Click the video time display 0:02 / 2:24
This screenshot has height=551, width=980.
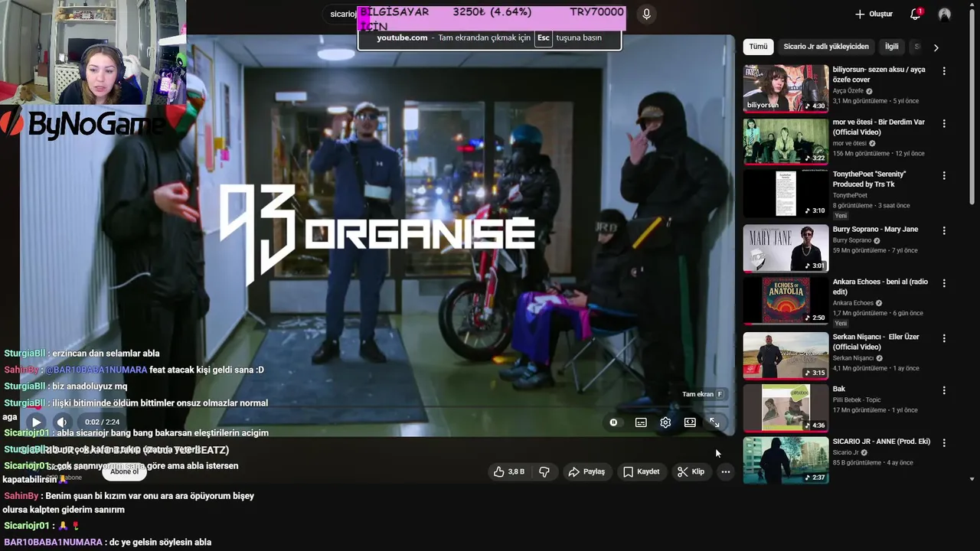[102, 422]
